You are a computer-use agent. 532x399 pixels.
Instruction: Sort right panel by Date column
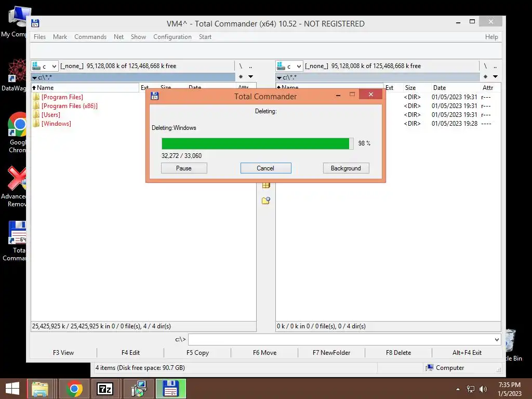[440, 87]
